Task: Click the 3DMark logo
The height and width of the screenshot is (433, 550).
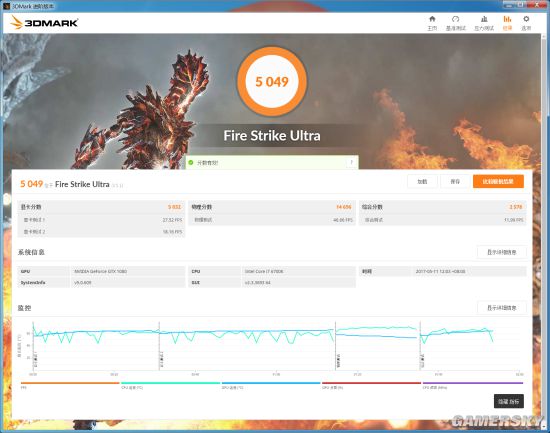Action: (44, 23)
